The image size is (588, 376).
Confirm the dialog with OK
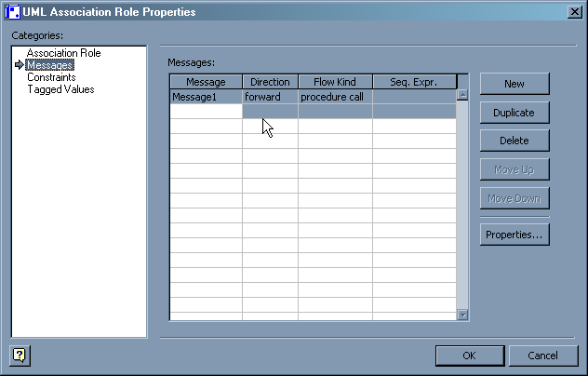point(470,356)
